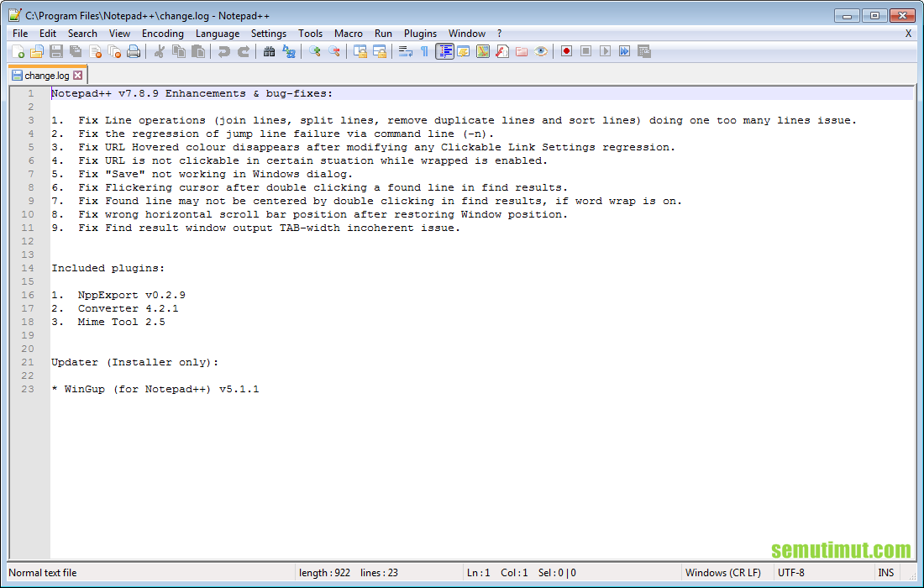Undo the last edit
The width and height of the screenshot is (924, 588).
point(224,50)
